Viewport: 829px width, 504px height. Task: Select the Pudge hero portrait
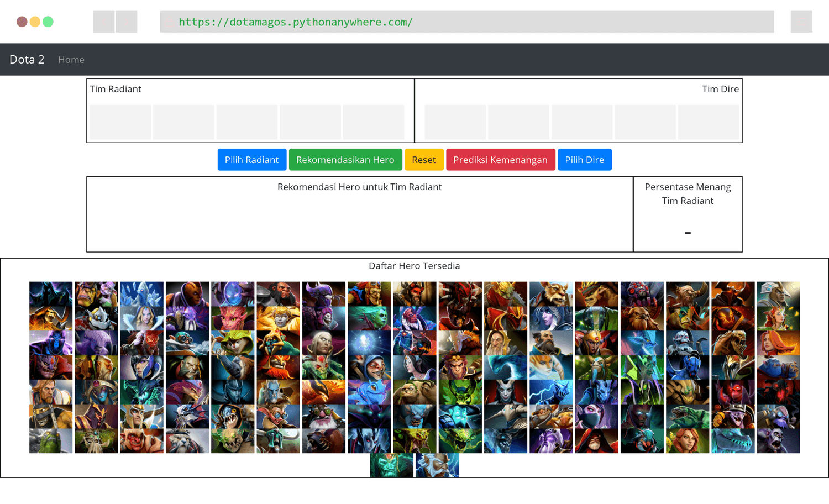415,392
